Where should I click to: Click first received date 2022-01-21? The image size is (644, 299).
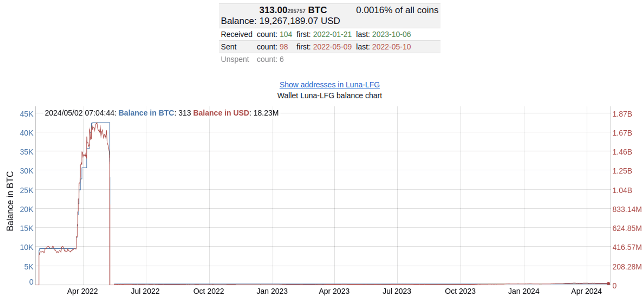pyautogui.click(x=332, y=34)
